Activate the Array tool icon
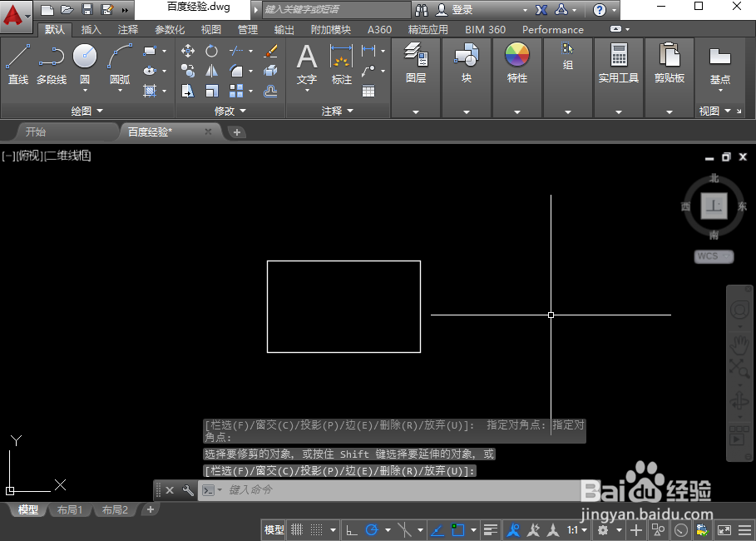756x541 pixels. pos(236,91)
